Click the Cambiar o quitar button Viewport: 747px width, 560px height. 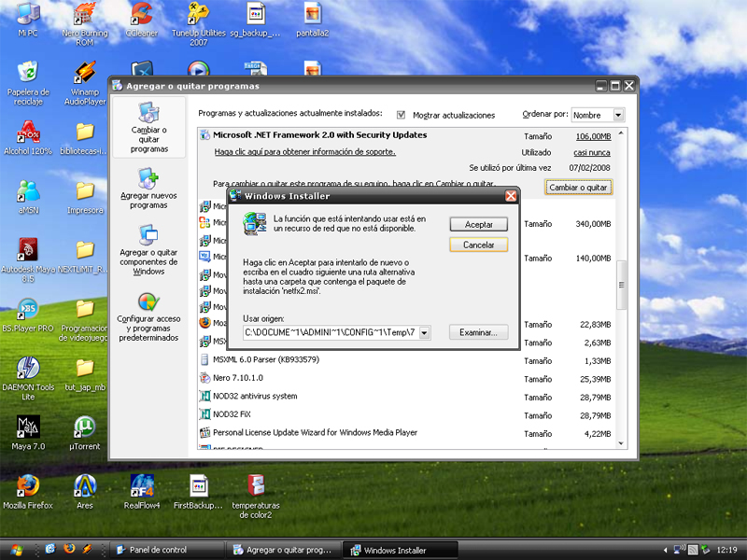click(x=578, y=188)
